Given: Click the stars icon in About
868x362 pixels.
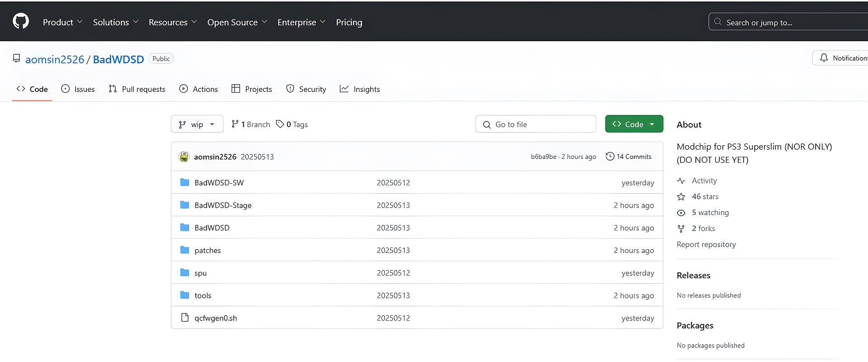Looking at the screenshot, I should 681,197.
